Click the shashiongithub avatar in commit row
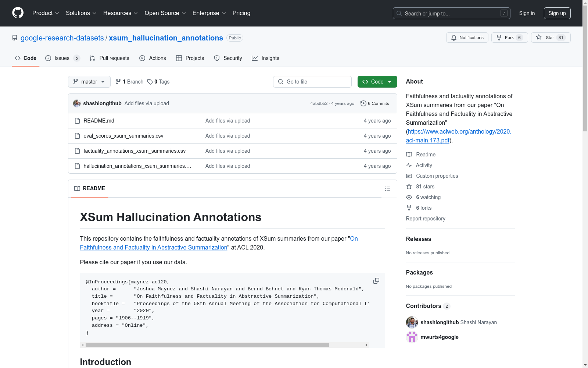 tap(77, 103)
